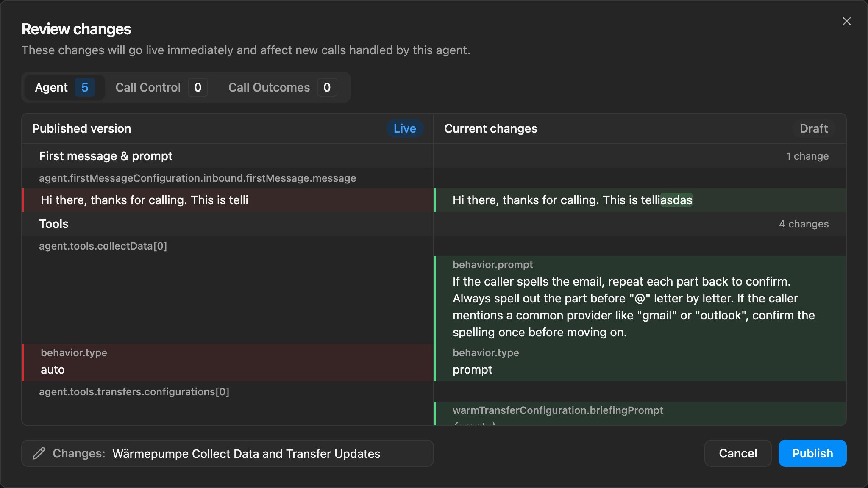Click the Draft badge
This screenshot has height=488, width=868.
coord(814,128)
